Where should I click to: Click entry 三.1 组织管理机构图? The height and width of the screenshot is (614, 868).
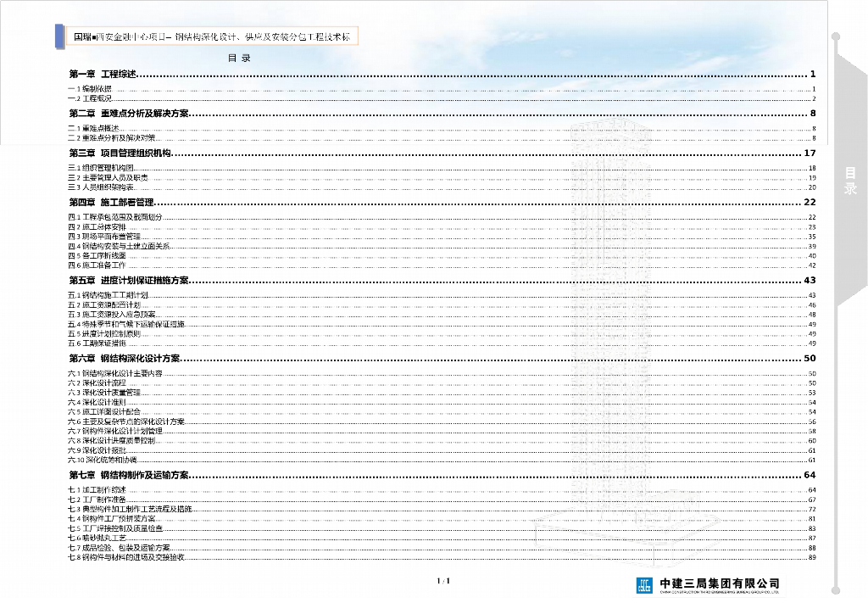point(442,168)
